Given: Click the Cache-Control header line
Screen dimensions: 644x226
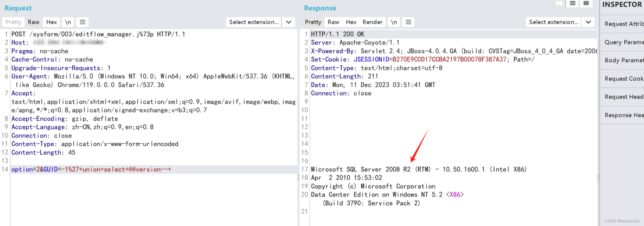Looking at the screenshot, I should coord(52,59).
